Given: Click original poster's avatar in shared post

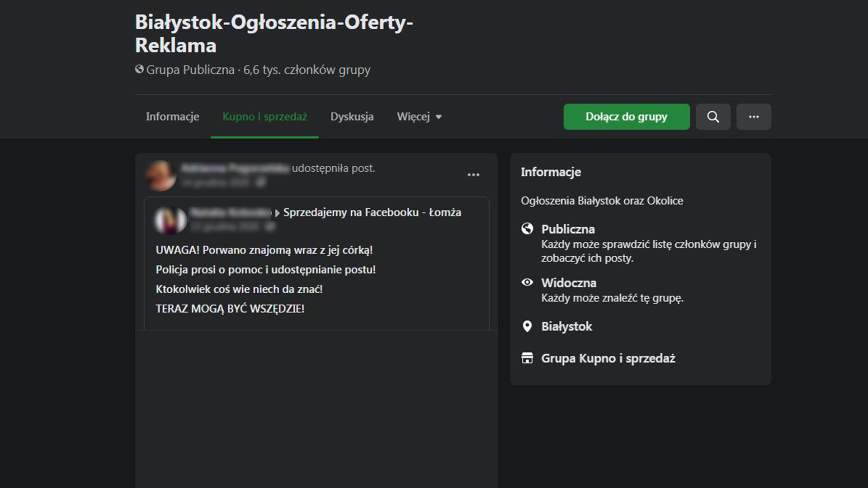Looking at the screenshot, I should tap(170, 220).
